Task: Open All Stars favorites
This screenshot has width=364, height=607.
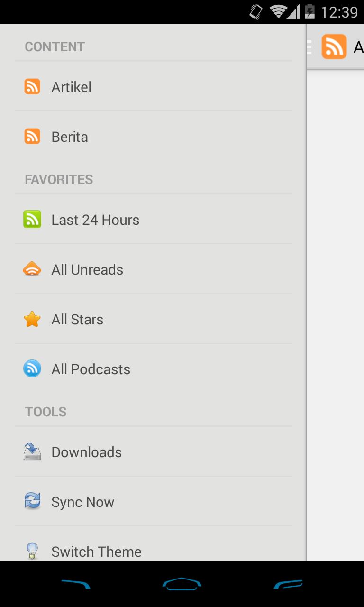Action: pos(77,320)
